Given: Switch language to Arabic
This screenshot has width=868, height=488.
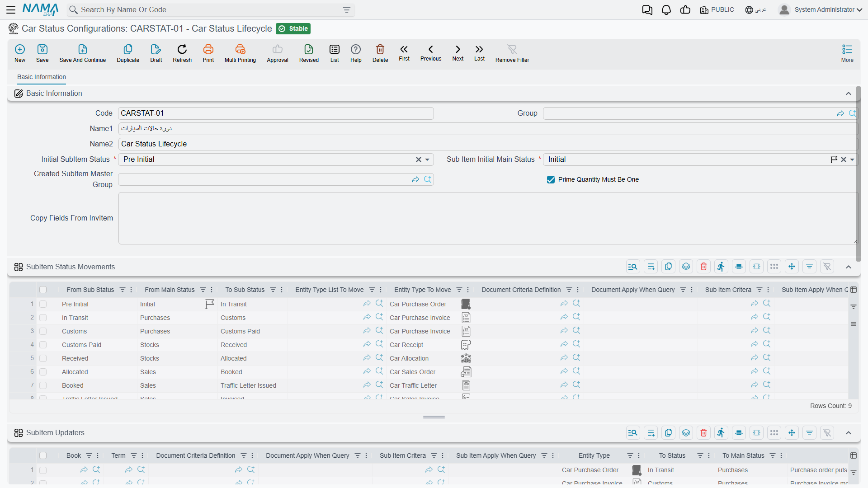Looking at the screenshot, I should pyautogui.click(x=756, y=9).
